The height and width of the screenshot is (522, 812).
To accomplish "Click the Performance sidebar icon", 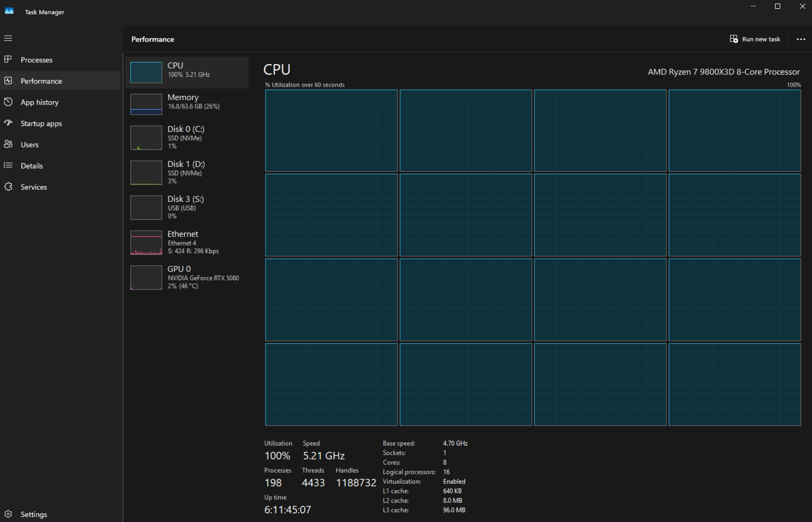I will 8,81.
